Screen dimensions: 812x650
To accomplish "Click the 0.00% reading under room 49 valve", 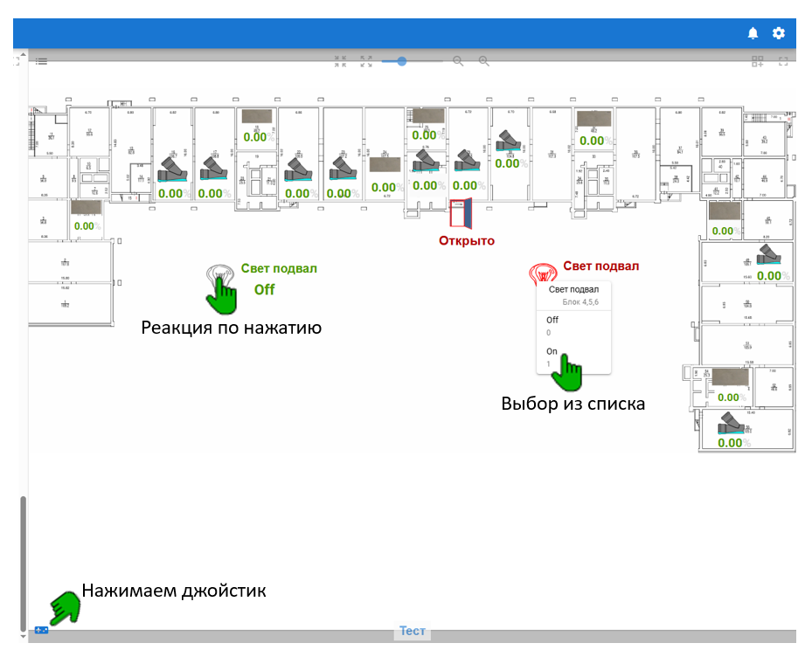I will click(x=774, y=276).
